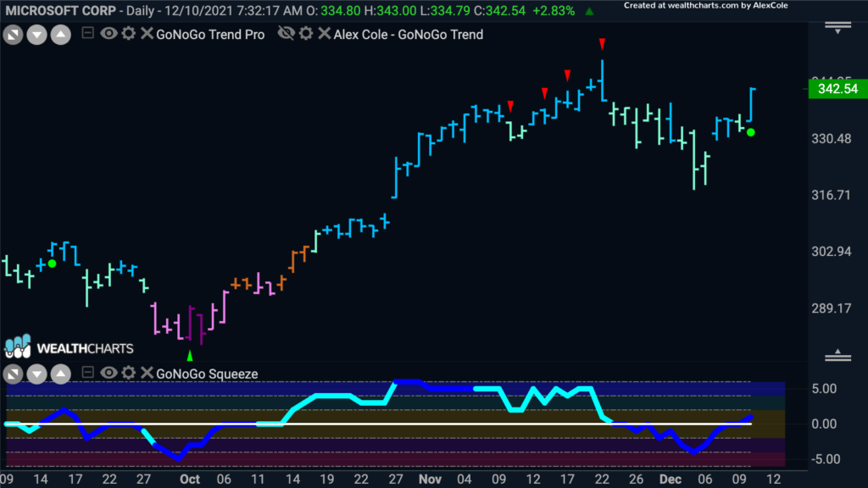868x488 pixels.
Task: Open GoNoGo Squeeze settings gear
Action: pos(129,373)
